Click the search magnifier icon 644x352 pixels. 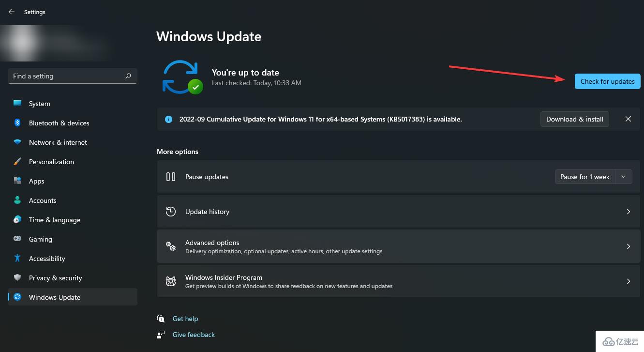pos(128,76)
